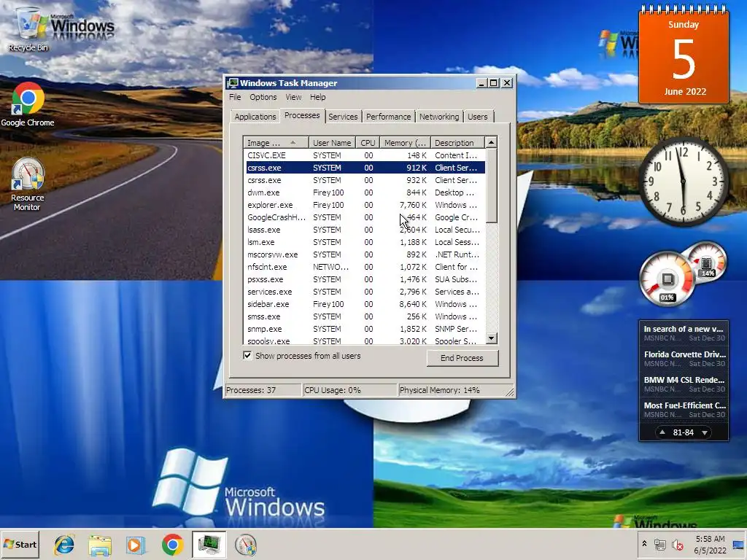The height and width of the screenshot is (560, 747).
Task: Select the mscorsvw.exe process row
Action: (x=365, y=254)
